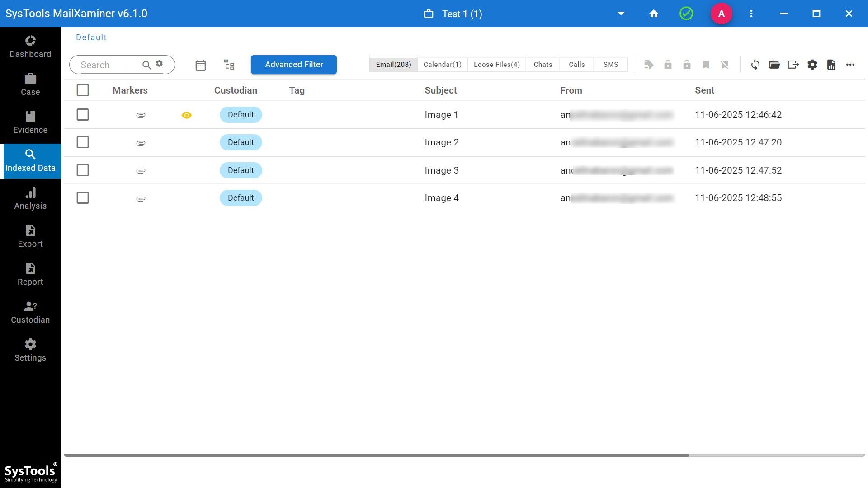868x488 pixels.
Task: Check the Image 4 row checkbox
Action: tap(83, 198)
